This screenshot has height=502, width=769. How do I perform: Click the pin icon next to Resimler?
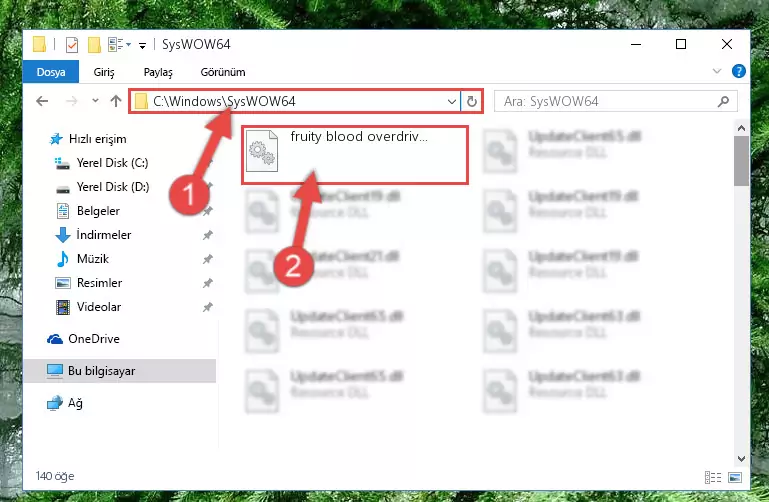(208, 283)
